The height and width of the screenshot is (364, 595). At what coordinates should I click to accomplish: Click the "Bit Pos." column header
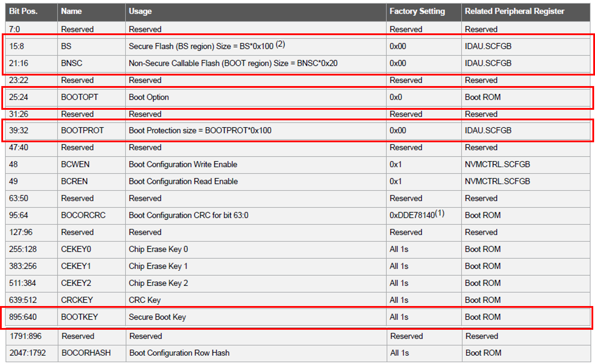pyautogui.click(x=23, y=11)
